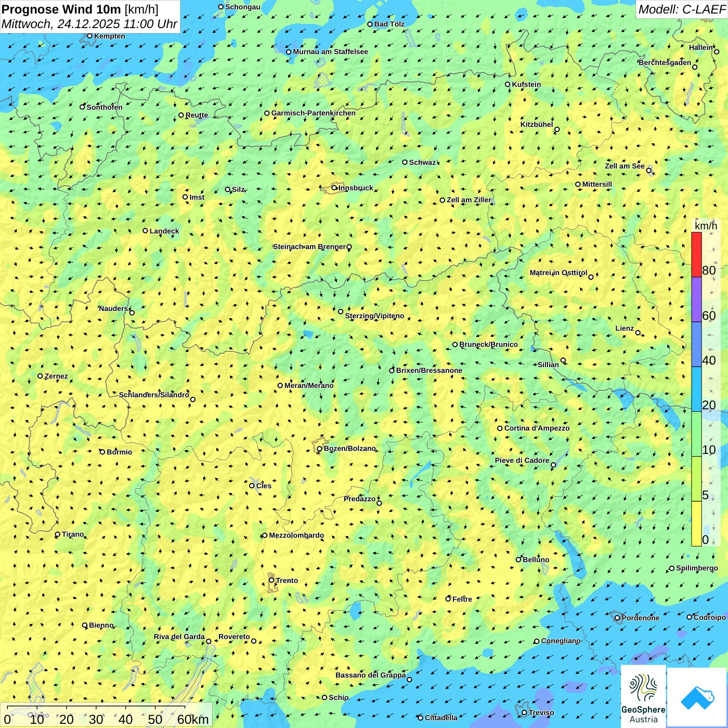Click the 'Predazzo' label

359,499
